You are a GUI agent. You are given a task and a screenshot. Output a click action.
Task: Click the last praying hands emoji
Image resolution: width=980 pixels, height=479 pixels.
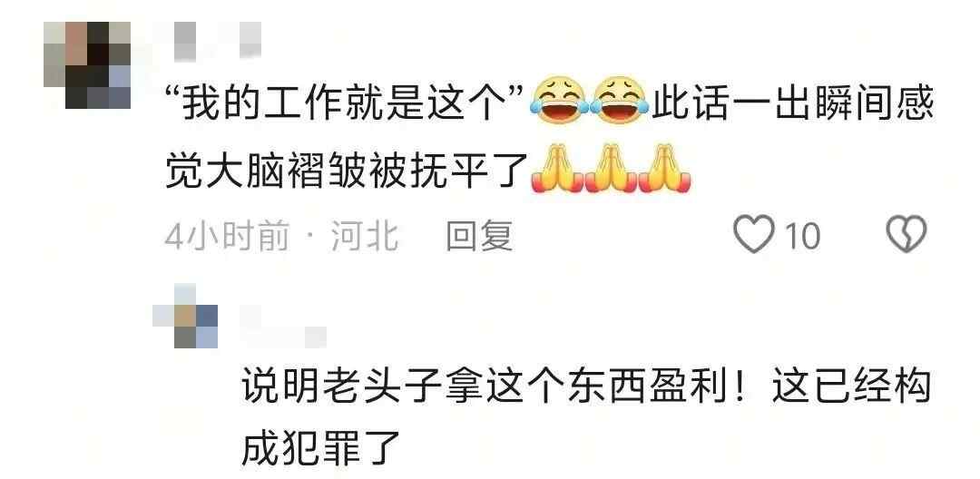click(x=664, y=170)
